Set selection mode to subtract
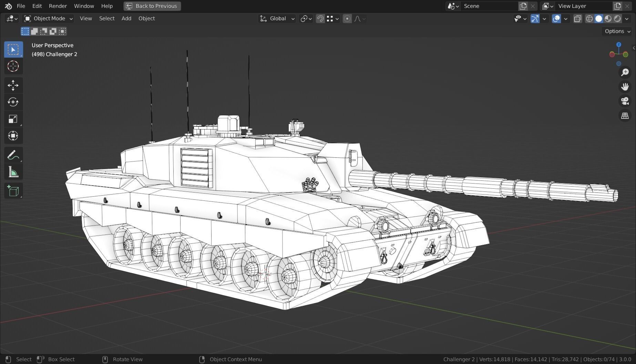The height and width of the screenshot is (364, 636). coord(43,31)
